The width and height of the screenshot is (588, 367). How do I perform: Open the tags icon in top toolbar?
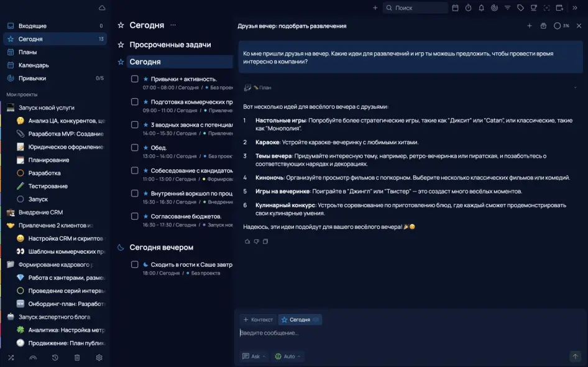pyautogui.click(x=520, y=8)
